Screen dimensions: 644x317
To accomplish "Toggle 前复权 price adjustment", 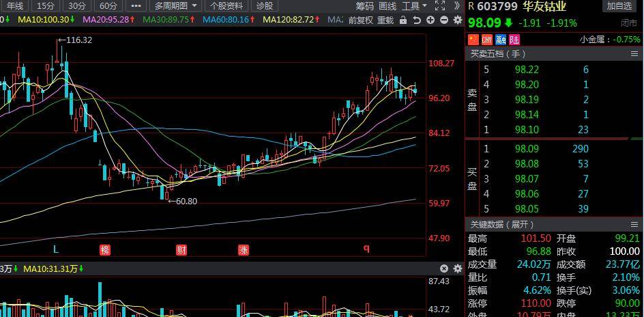I will point(361,20).
